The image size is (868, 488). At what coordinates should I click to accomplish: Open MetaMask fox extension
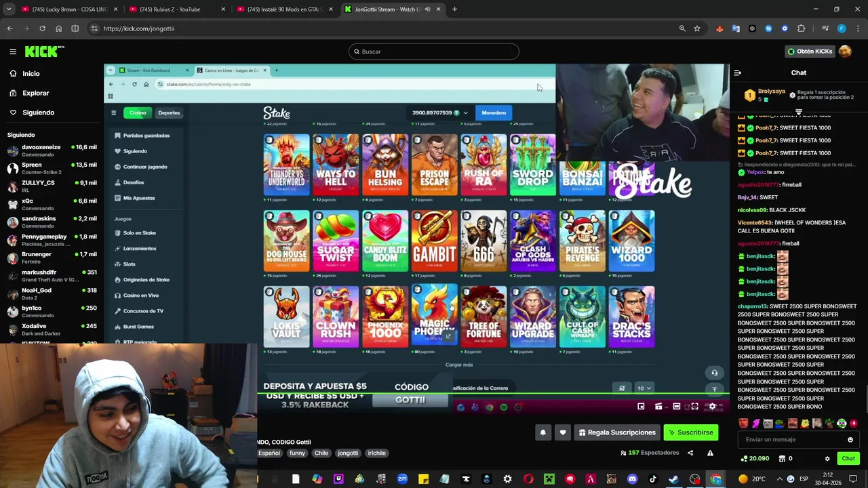pos(719,28)
